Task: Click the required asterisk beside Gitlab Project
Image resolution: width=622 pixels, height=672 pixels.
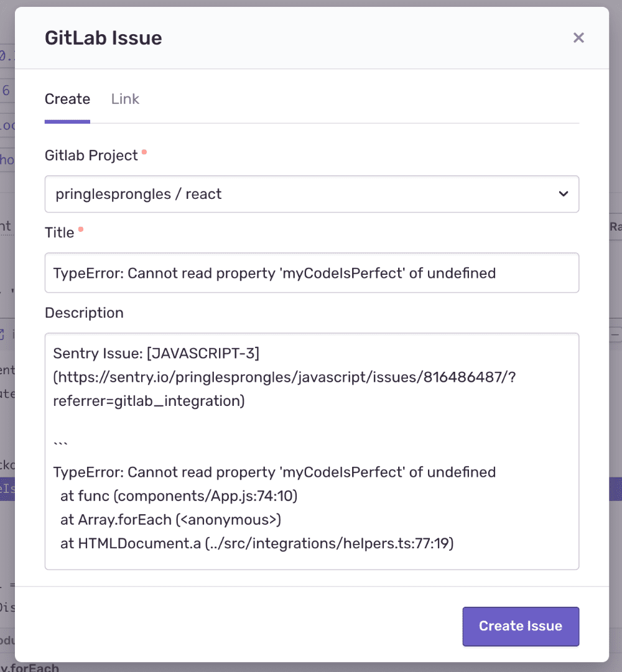Action: click(x=145, y=150)
